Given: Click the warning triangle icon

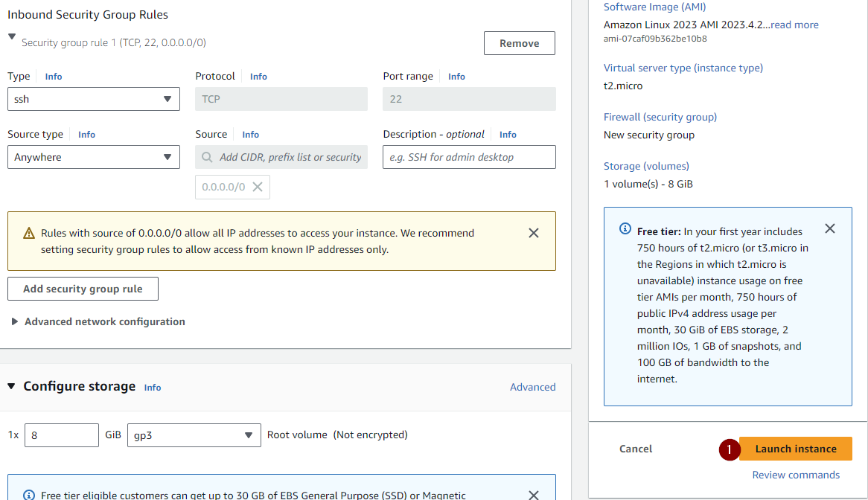Looking at the screenshot, I should click(x=29, y=234).
